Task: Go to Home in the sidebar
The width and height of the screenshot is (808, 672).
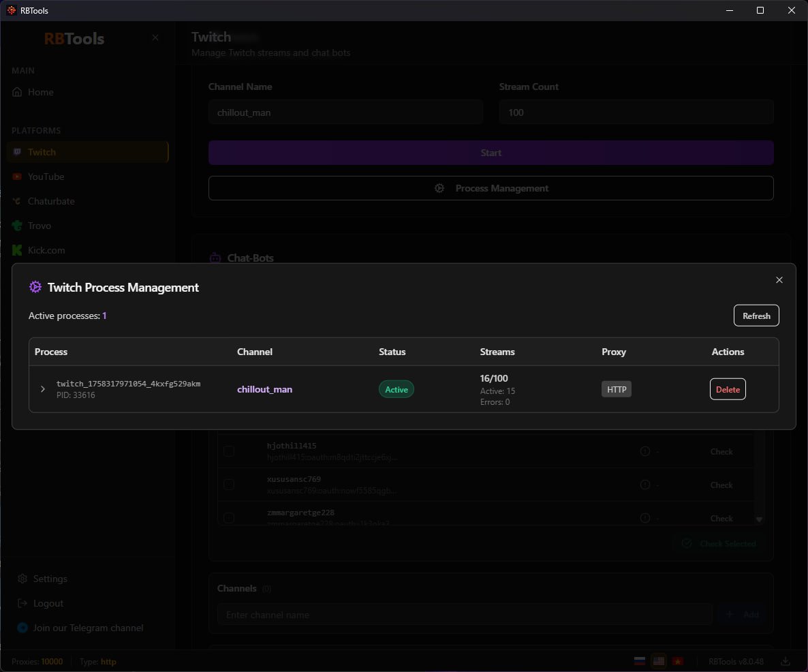Action: 40,92
